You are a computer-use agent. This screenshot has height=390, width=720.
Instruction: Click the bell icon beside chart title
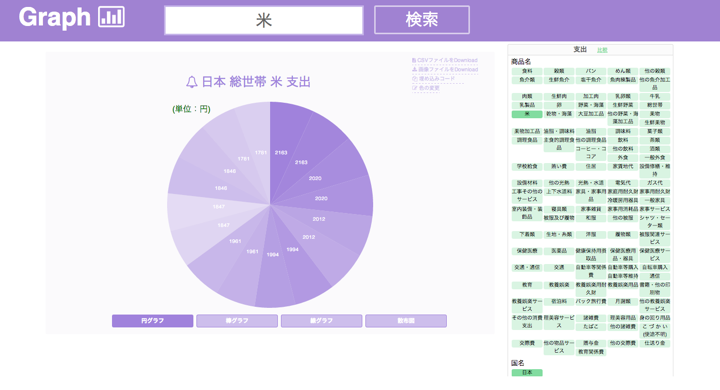191,82
